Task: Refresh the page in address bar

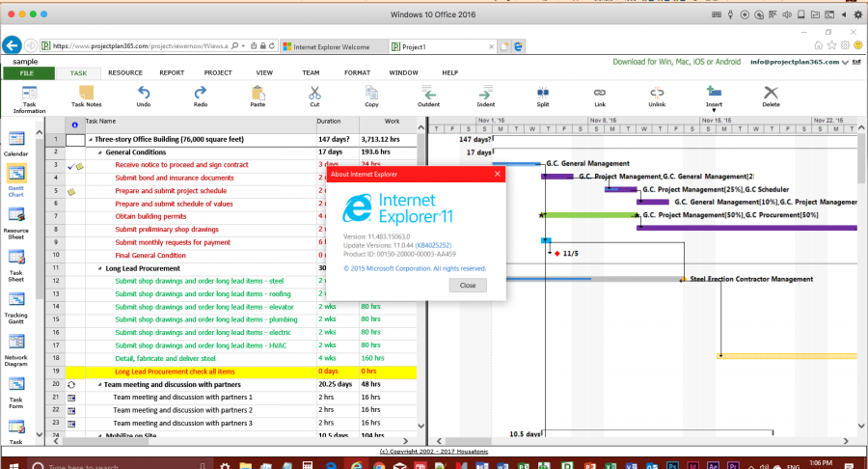Action: tap(272, 46)
